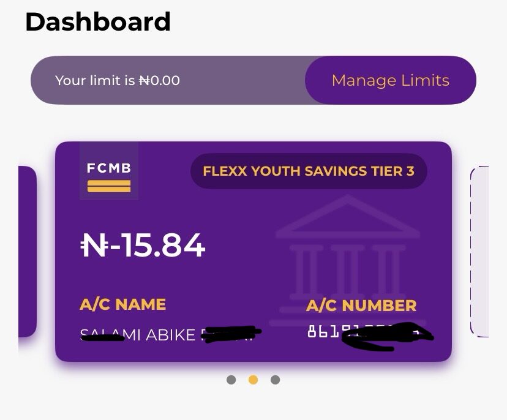The height and width of the screenshot is (420, 507).
Task: Show the previous card at left edge
Action: [27, 251]
